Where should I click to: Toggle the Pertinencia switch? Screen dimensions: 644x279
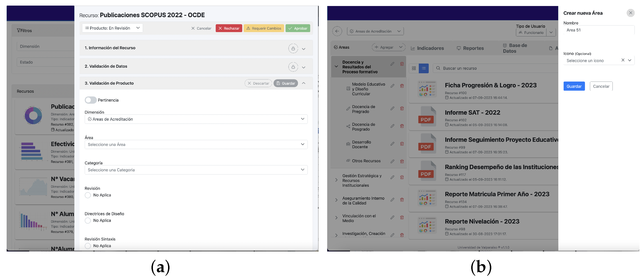point(90,100)
